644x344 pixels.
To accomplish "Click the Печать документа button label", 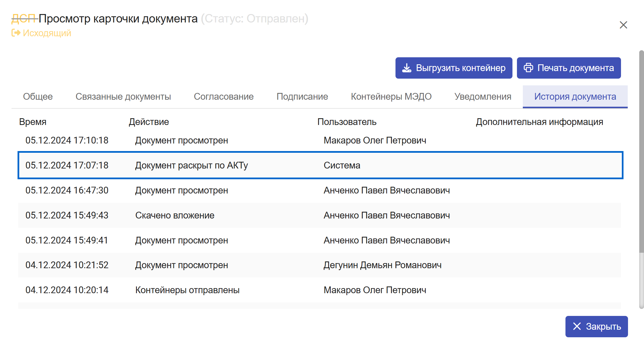I will coord(576,68).
